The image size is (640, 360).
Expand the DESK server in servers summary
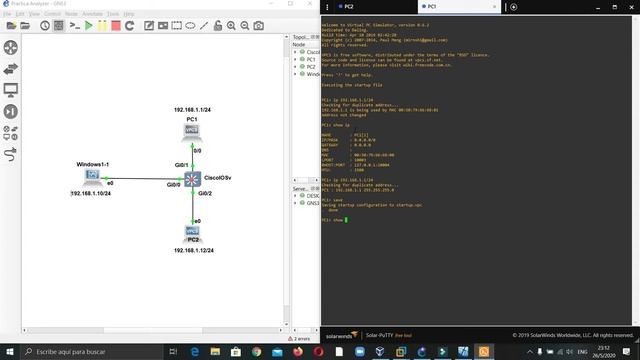295,196
